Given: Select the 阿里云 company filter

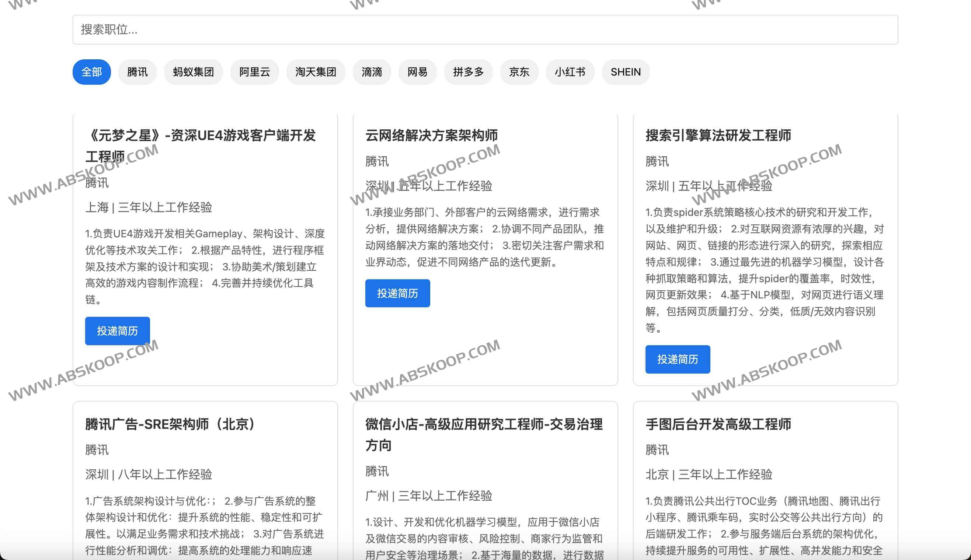Looking at the screenshot, I should click(x=254, y=72).
